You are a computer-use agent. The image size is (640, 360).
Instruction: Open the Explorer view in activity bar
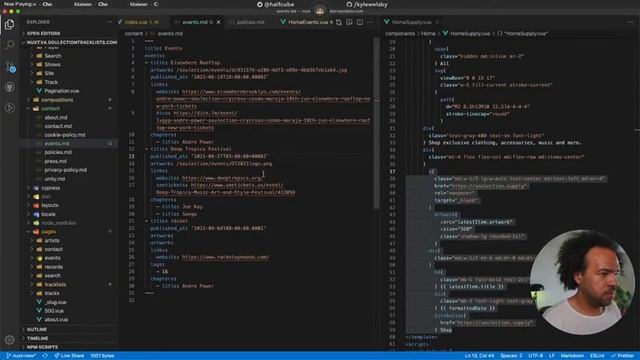9,24
